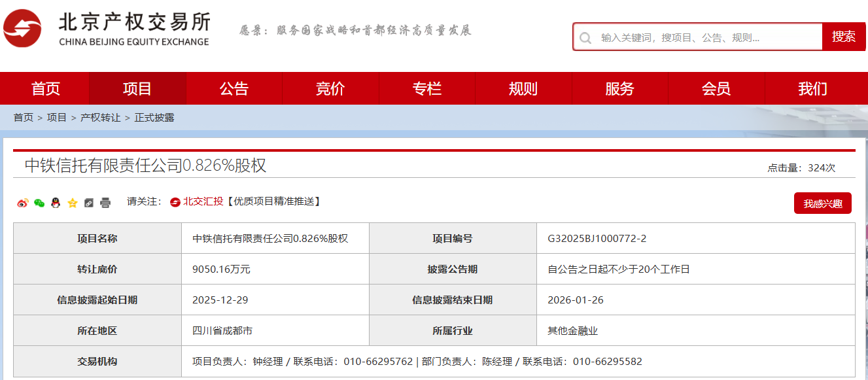The height and width of the screenshot is (380, 868).
Task: Go to the 竞价 navigation tab
Action: click(x=330, y=89)
